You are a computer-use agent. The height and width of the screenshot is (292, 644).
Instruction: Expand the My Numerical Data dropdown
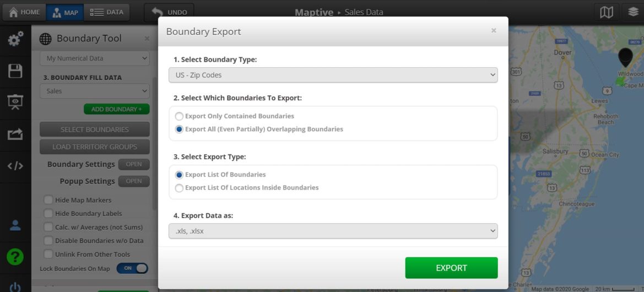click(x=94, y=58)
